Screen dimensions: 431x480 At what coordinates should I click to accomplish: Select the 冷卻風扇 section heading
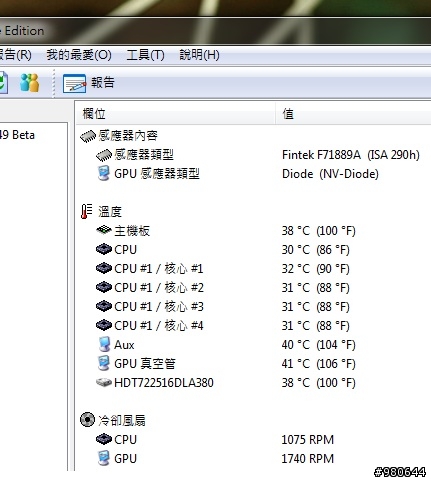122,420
